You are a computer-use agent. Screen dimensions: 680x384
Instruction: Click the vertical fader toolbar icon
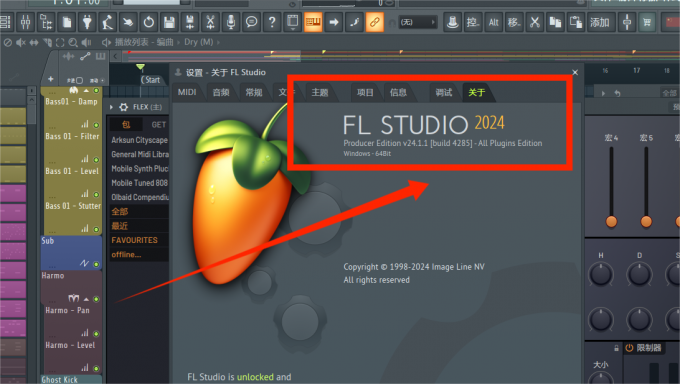coord(627,22)
